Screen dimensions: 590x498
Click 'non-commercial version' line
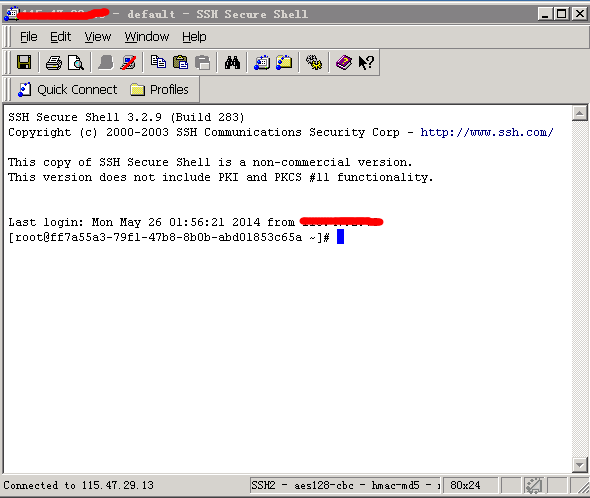click(210, 162)
